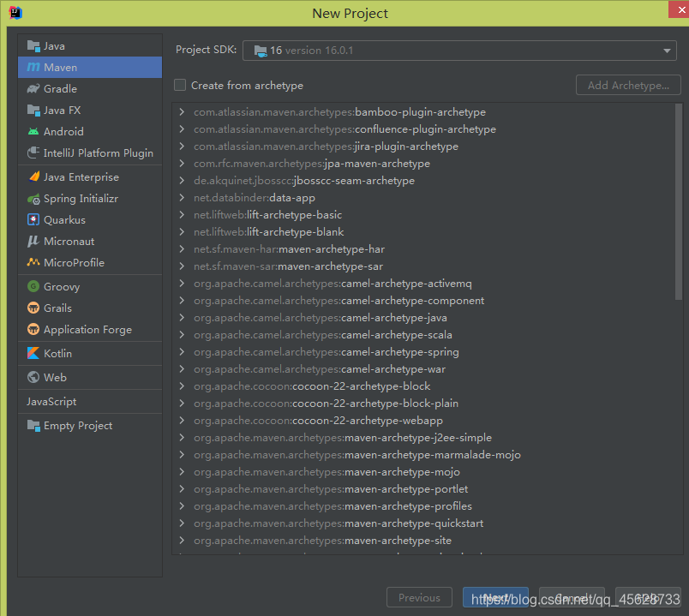This screenshot has height=616, width=689.
Task: Expand jpa-maven-archetype node
Action: 182,164
